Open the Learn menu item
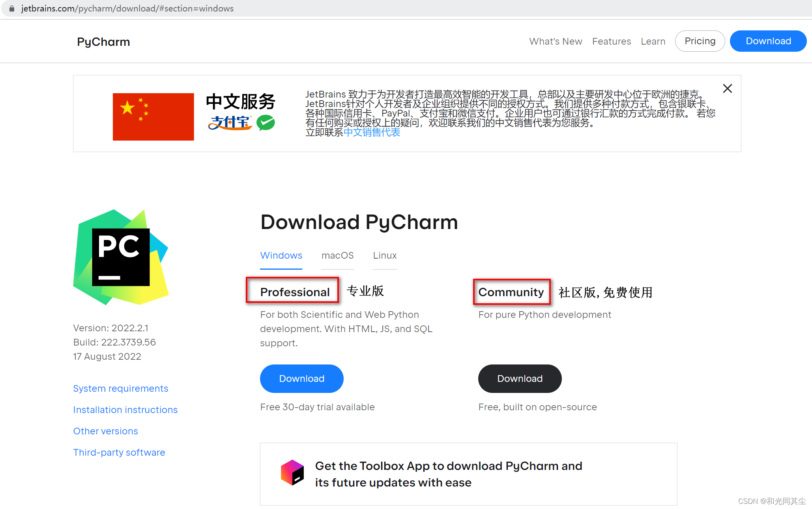Viewport: 812px width, 509px height. (653, 41)
